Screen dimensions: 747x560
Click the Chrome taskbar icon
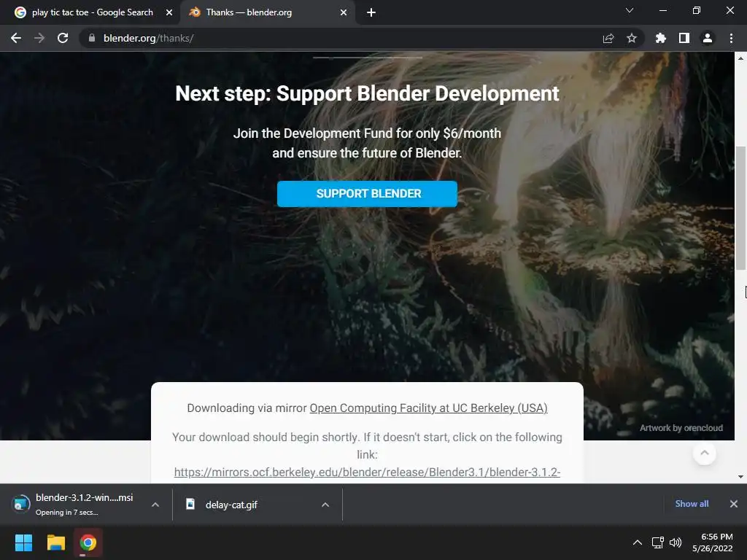tap(88, 542)
